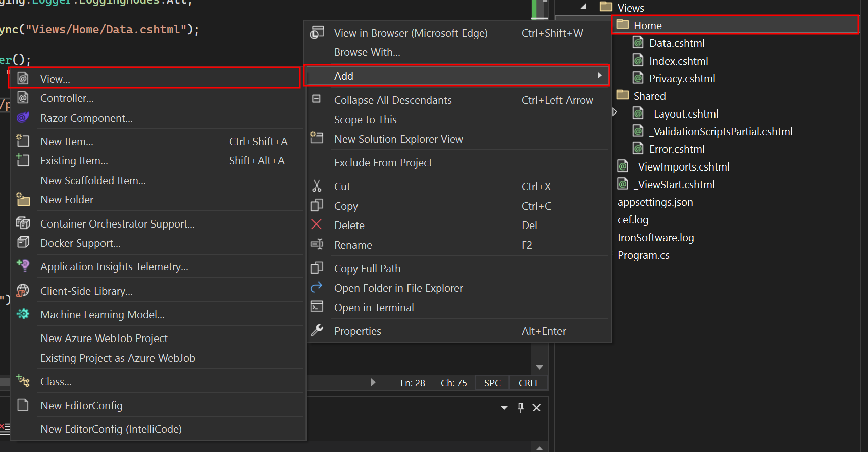Click bottom panel scrollbar up arrow
868x452 pixels.
pos(539,448)
